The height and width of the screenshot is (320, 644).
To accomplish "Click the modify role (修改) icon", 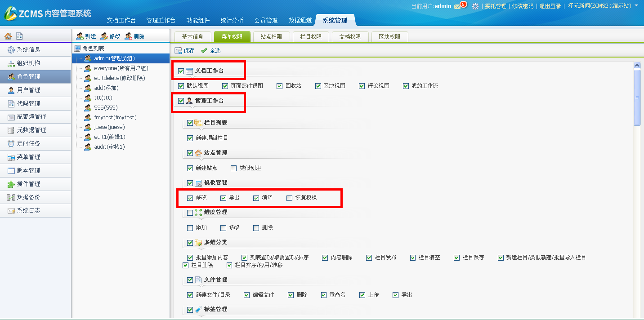I will click(x=104, y=36).
